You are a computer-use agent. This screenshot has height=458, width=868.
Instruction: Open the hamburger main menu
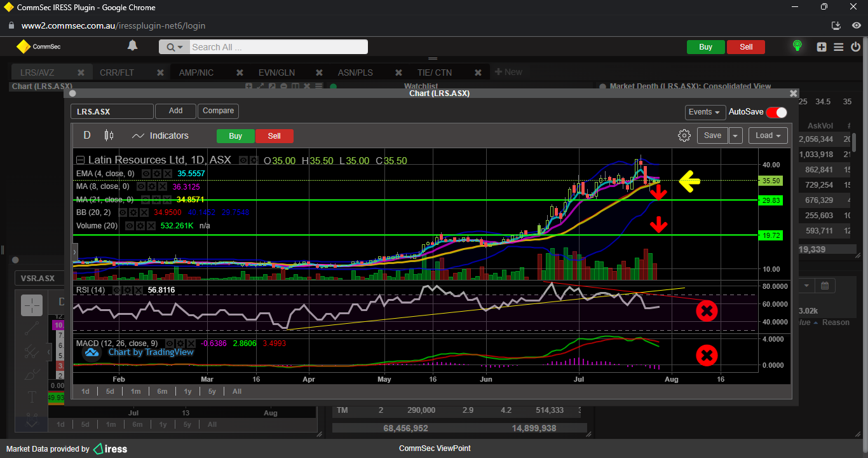pos(839,47)
